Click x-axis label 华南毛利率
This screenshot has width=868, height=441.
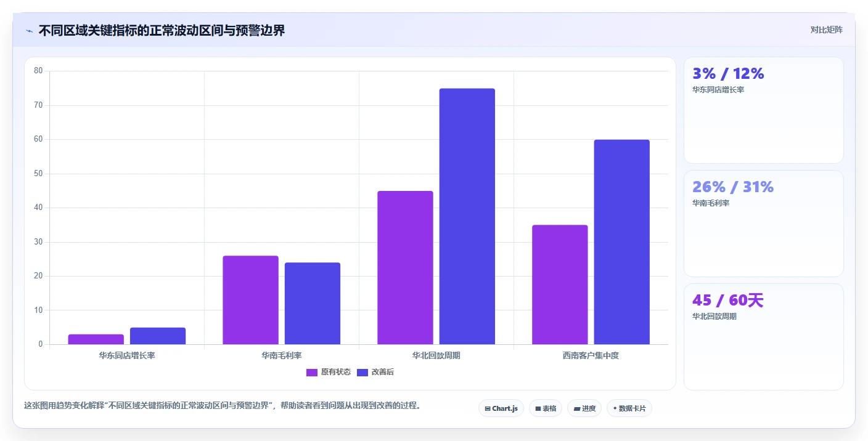coord(282,355)
